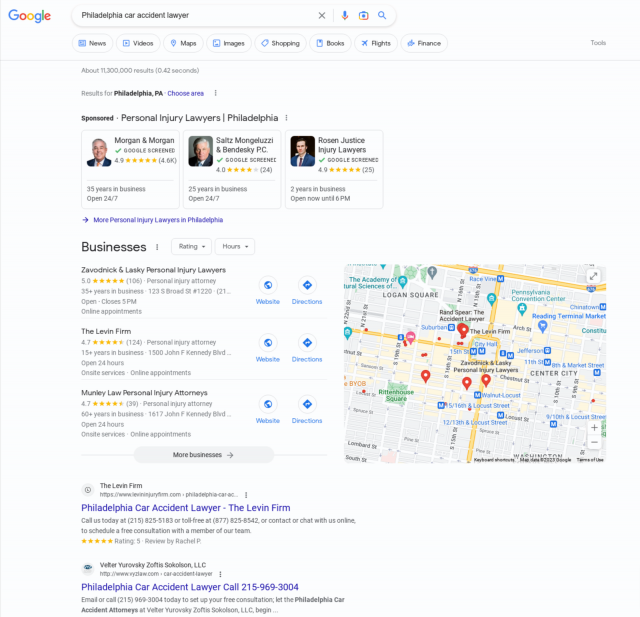The height and width of the screenshot is (617, 640).
Task: Get Directions to The Levin Firm
Action: pos(307,348)
